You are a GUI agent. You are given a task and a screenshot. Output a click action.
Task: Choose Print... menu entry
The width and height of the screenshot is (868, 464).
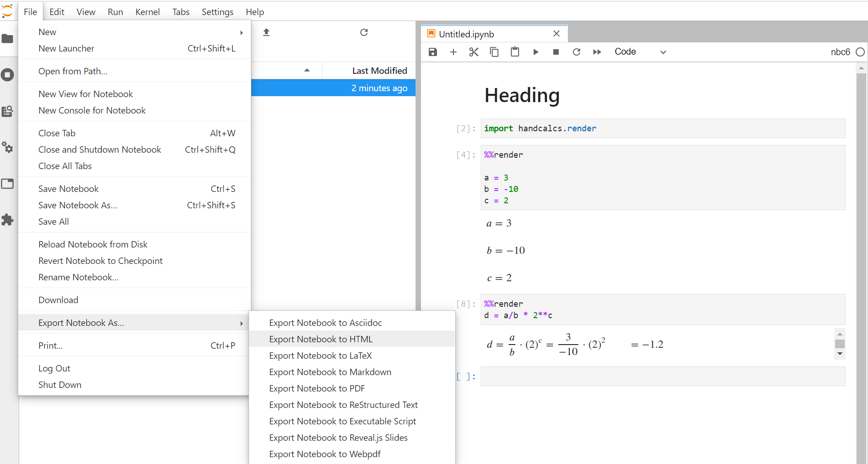coord(135,345)
